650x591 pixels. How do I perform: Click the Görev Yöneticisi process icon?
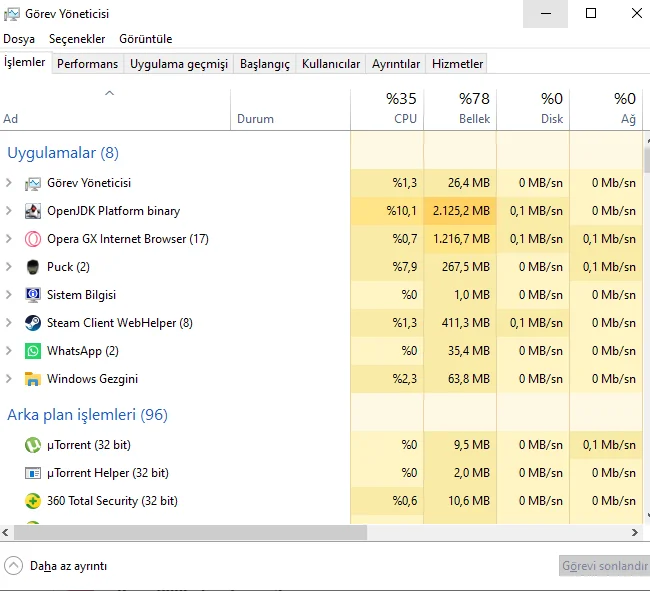click(x=33, y=183)
